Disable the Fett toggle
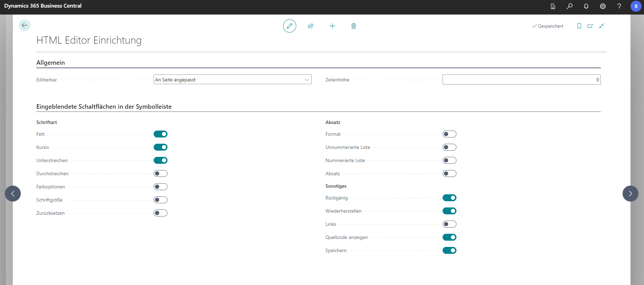Screen dimensions: 644x285 [161, 134]
